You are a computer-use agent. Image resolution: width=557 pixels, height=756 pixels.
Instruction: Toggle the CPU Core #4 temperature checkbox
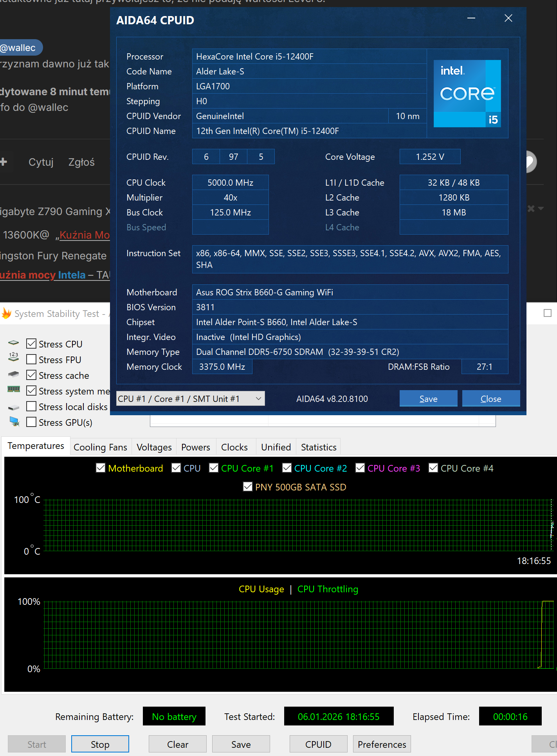433,468
